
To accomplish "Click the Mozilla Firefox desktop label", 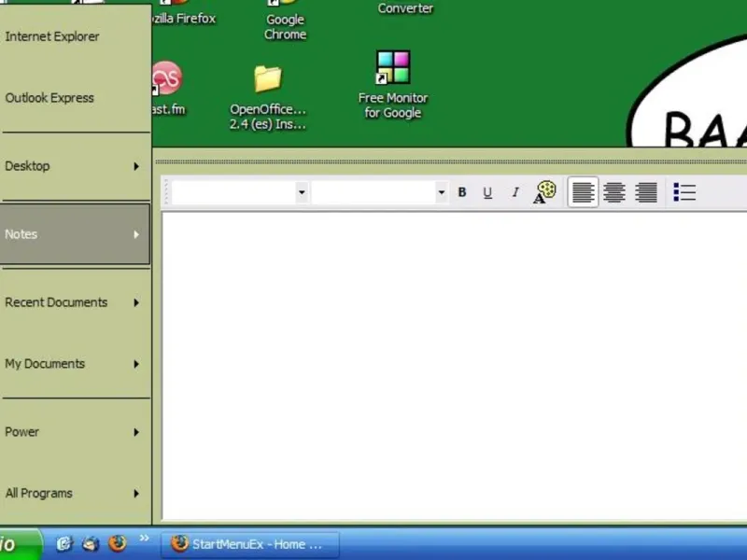I will pos(184,18).
